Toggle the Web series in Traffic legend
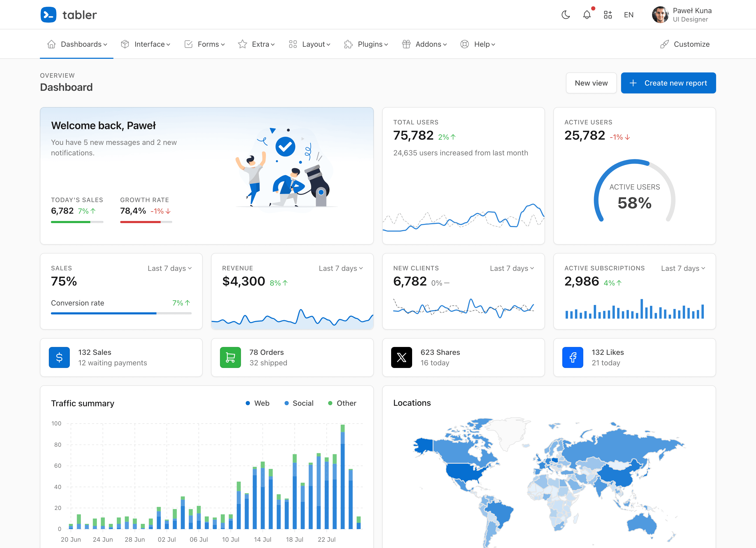 click(x=257, y=403)
